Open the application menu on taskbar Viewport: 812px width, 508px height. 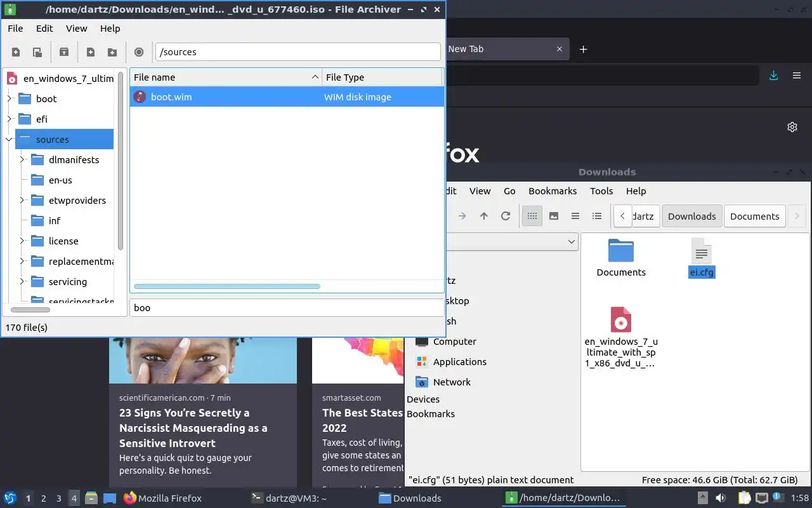10,498
